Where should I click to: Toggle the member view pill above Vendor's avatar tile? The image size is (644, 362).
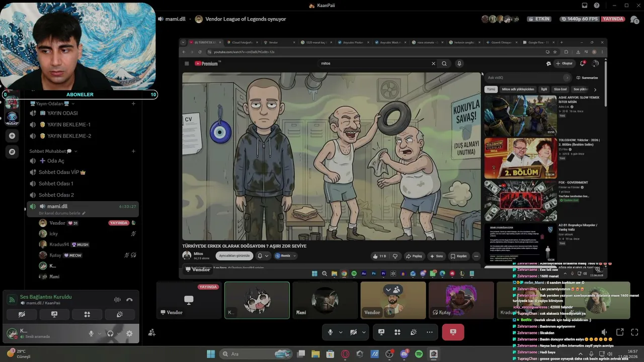point(392,290)
